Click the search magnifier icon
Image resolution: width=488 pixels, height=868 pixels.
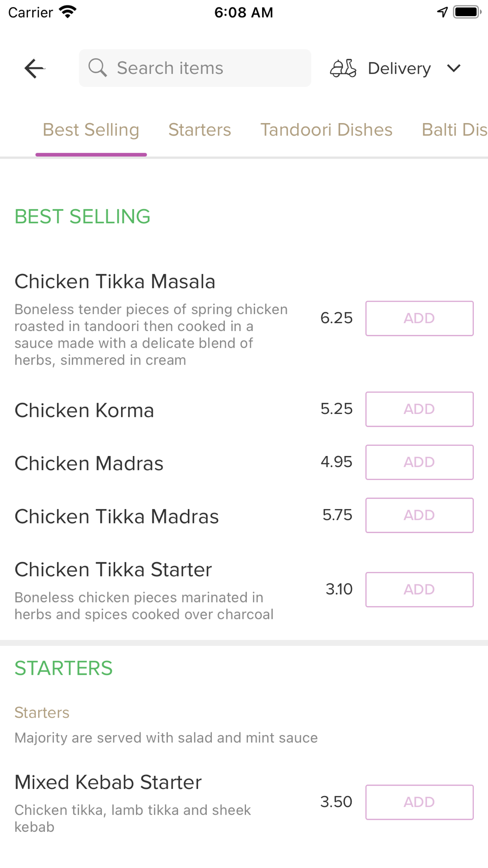(98, 68)
